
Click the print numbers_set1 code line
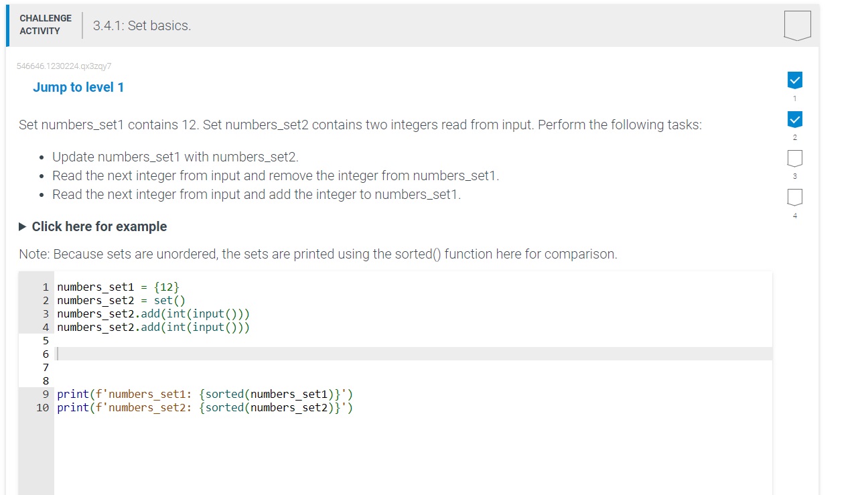(x=205, y=394)
